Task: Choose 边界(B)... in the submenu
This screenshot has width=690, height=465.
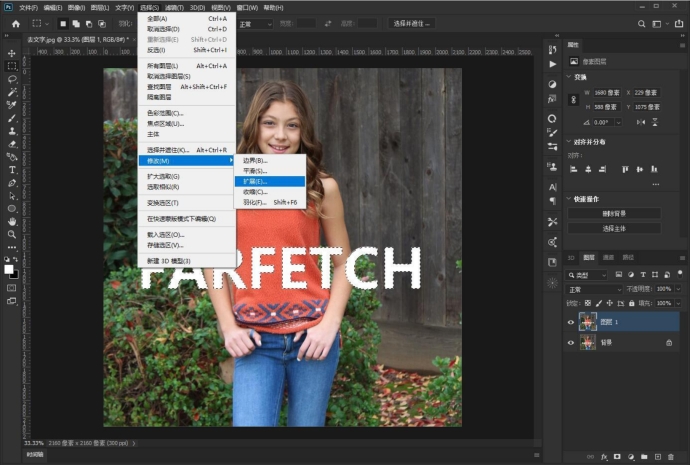Action: point(270,161)
